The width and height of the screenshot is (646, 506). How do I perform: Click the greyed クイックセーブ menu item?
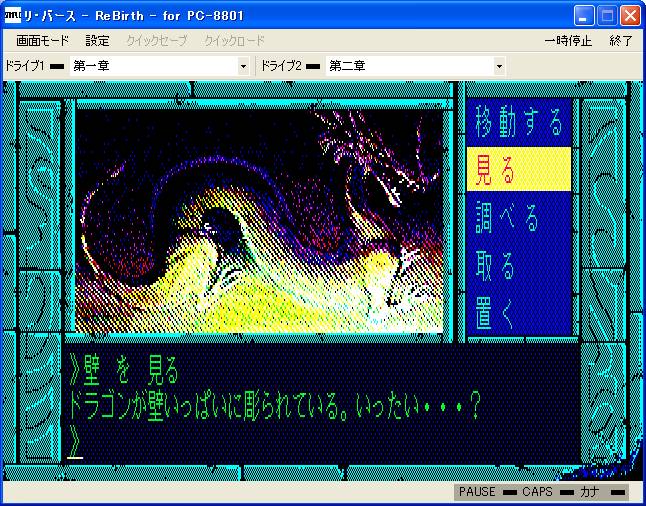157,41
